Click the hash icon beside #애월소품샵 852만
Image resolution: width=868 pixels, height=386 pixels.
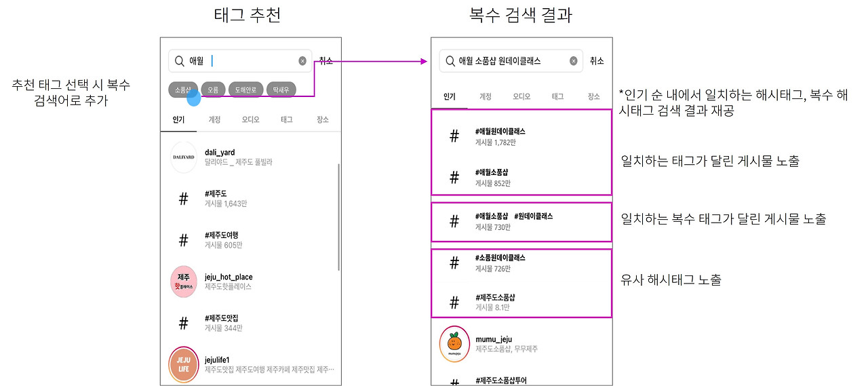coord(454,178)
